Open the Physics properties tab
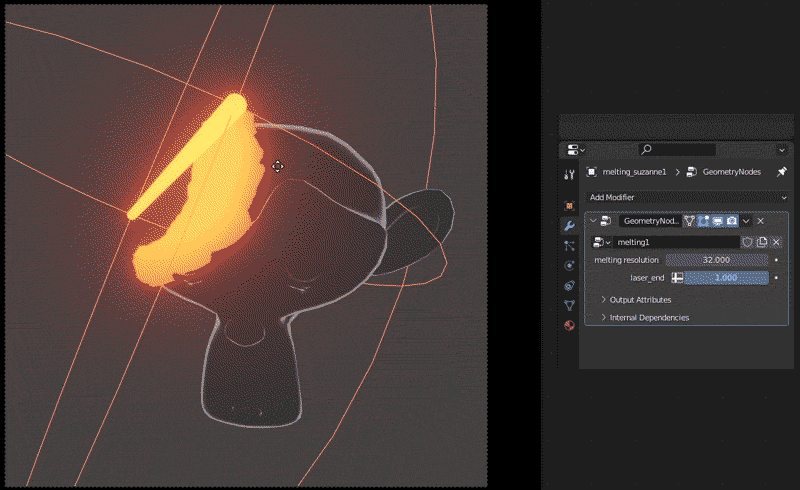 (569, 265)
